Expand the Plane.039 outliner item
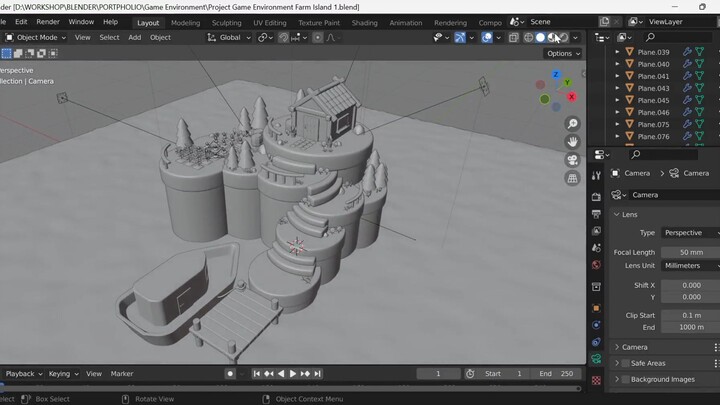Screen dimensions: 720x405 tap(617, 52)
